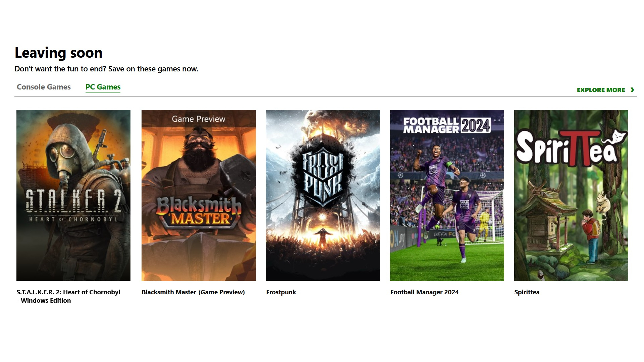Click the Blacksmith Master (Game Preview) title
This screenshot has width=644, height=362.
tap(193, 292)
